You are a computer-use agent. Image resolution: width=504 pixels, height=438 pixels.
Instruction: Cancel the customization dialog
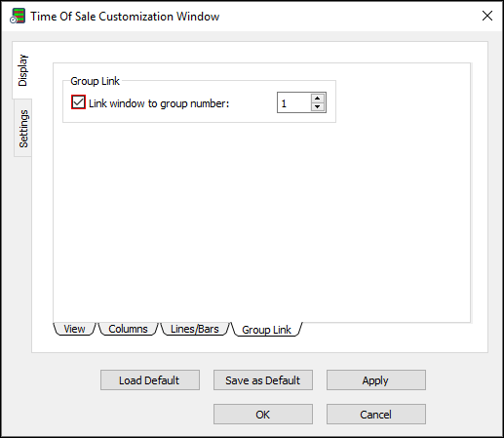point(376,415)
